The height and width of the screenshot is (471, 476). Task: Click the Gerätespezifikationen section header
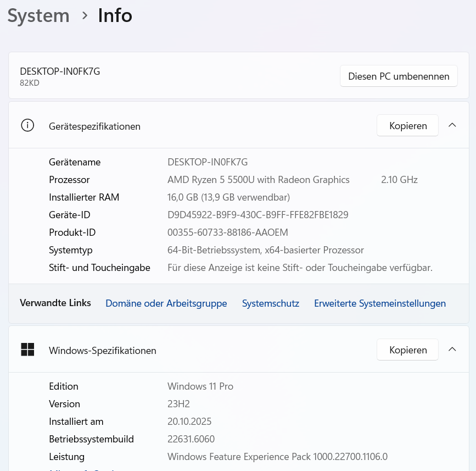(x=239, y=125)
